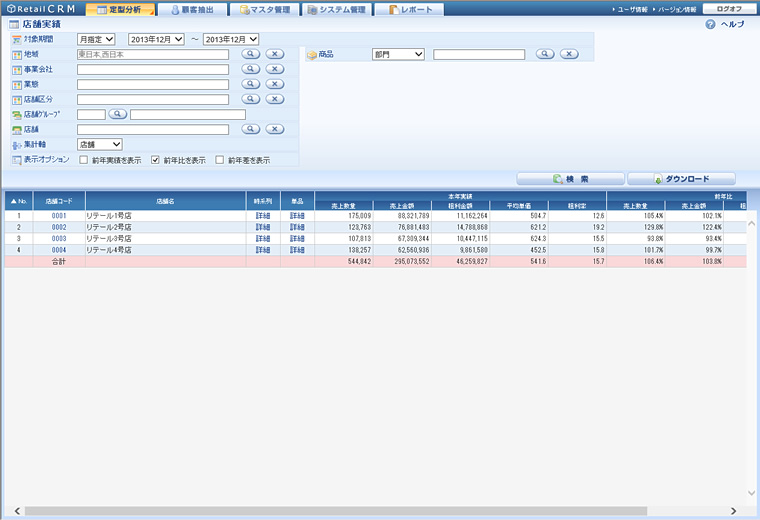
Task: Click the 店舗グループ code input field
Action: coord(91,114)
